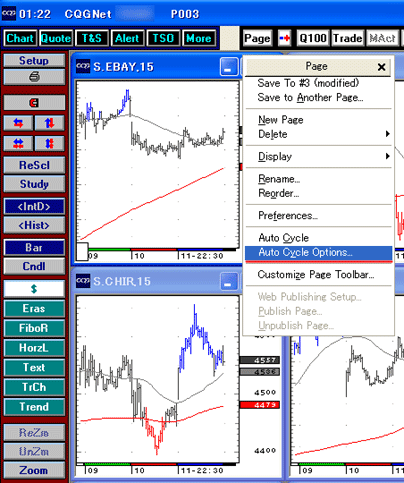
Task: Click the CQG logo icon in title bar
Action: click(8, 14)
